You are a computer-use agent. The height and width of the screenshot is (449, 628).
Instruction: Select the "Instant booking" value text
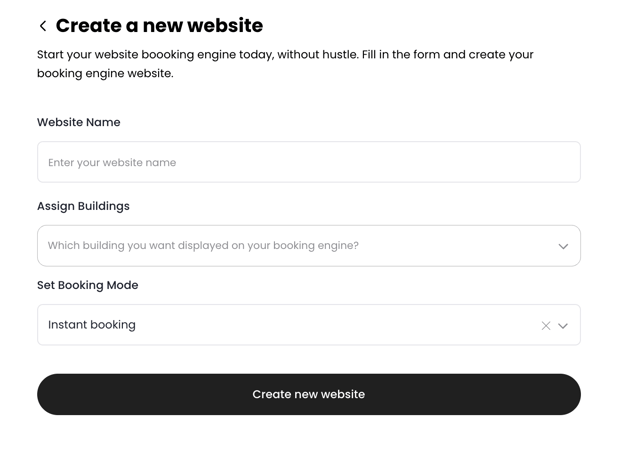pyautogui.click(x=92, y=325)
